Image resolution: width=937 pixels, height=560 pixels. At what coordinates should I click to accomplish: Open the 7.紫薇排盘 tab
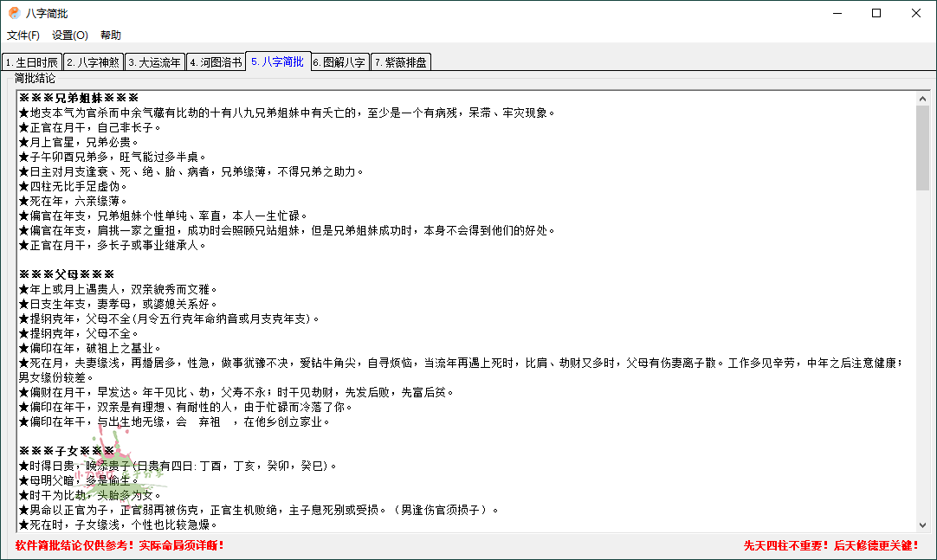[x=401, y=62]
